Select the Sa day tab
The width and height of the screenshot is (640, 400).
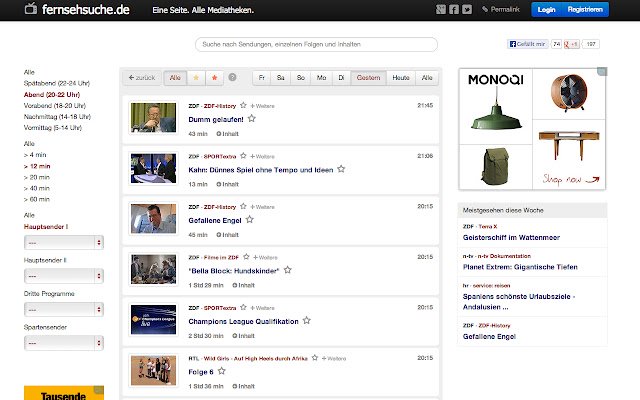(280, 78)
